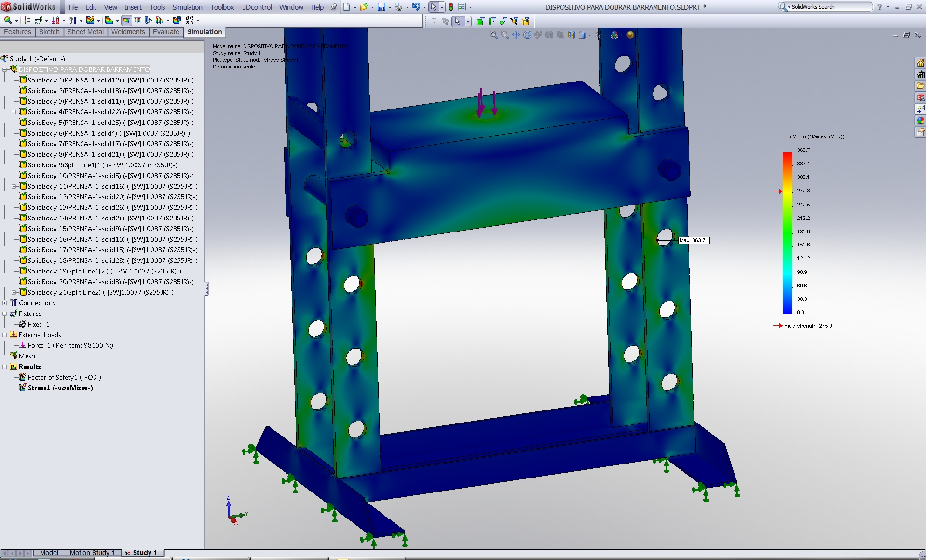Click the SolidWorks Resources home icon
The height and width of the screenshot is (560, 926).
[920, 63]
